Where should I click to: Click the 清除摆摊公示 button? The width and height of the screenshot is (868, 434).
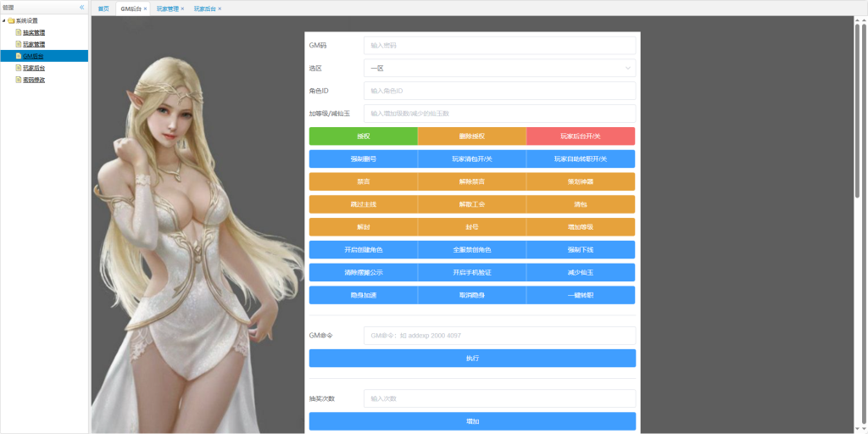[x=363, y=272]
